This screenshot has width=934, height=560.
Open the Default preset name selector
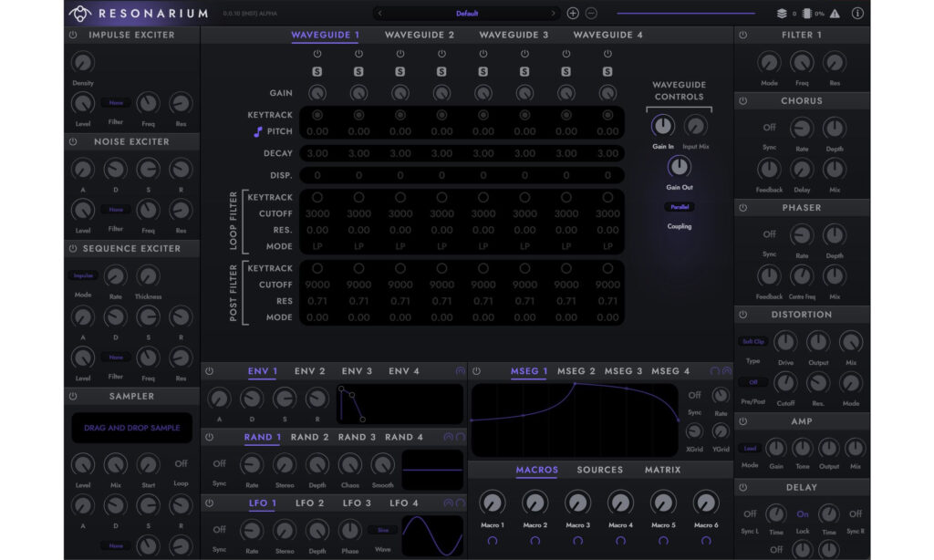pos(466,13)
